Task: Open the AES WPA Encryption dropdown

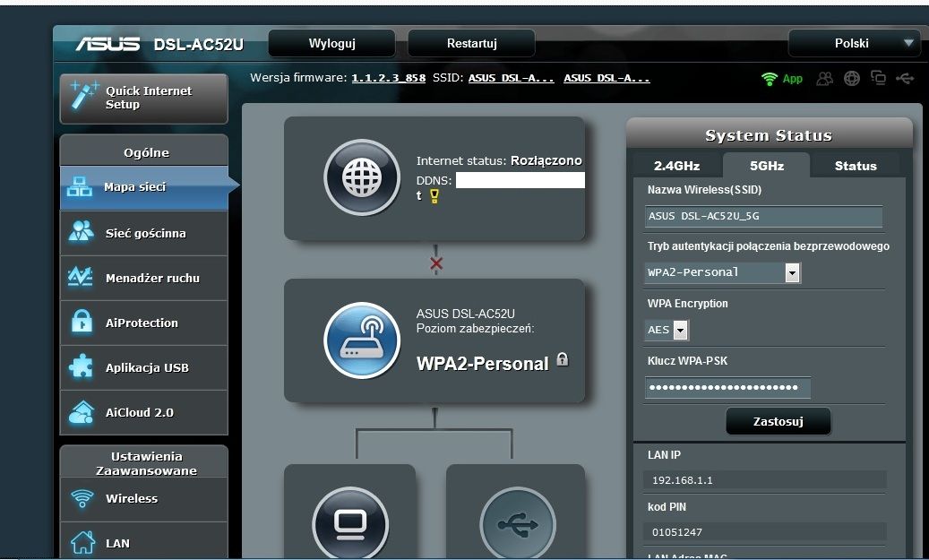Action: tap(667, 330)
